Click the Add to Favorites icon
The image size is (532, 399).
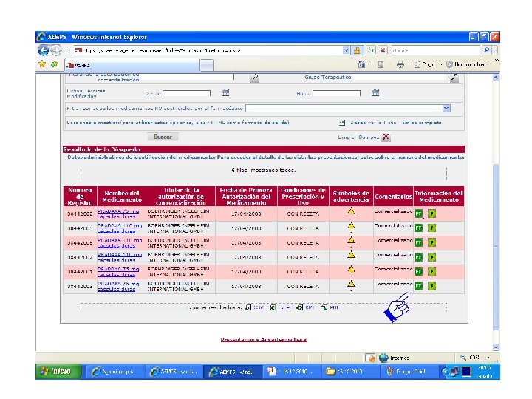(54, 64)
